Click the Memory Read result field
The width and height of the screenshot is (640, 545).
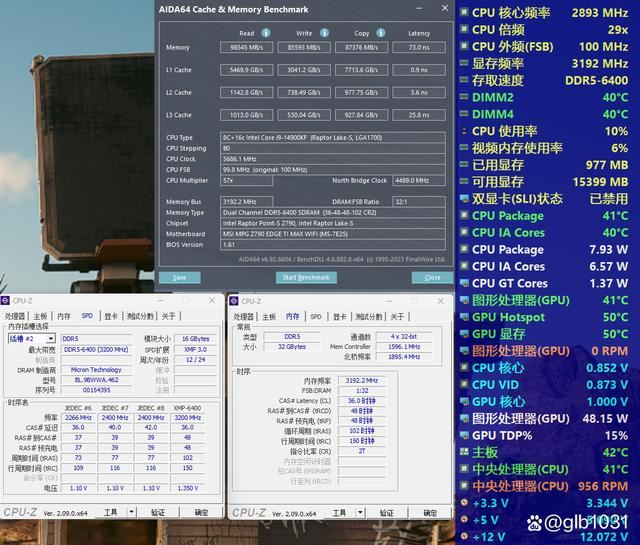[x=247, y=47]
